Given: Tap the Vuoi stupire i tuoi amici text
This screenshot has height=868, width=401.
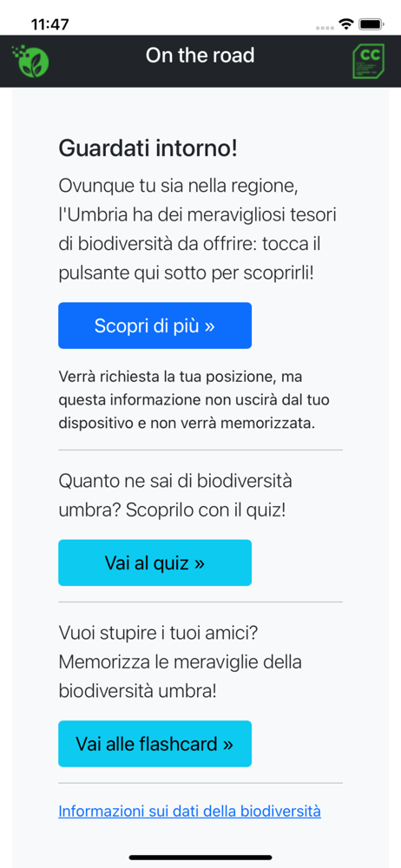Looking at the screenshot, I should pyautogui.click(x=180, y=661).
